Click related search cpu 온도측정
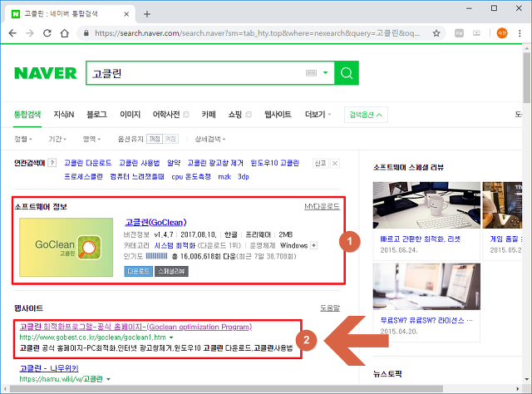 pyautogui.click(x=191, y=176)
